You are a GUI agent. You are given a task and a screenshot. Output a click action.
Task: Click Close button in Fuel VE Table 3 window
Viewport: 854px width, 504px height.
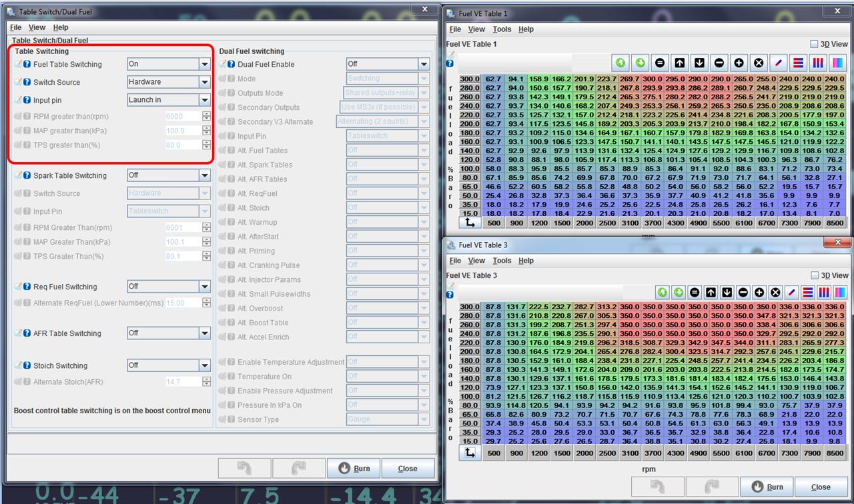(821, 487)
